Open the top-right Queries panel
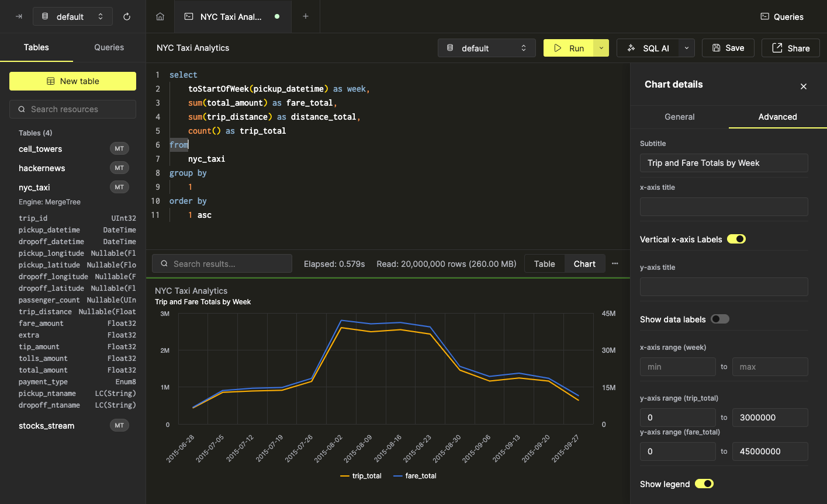The height and width of the screenshot is (504, 827). [782, 16]
